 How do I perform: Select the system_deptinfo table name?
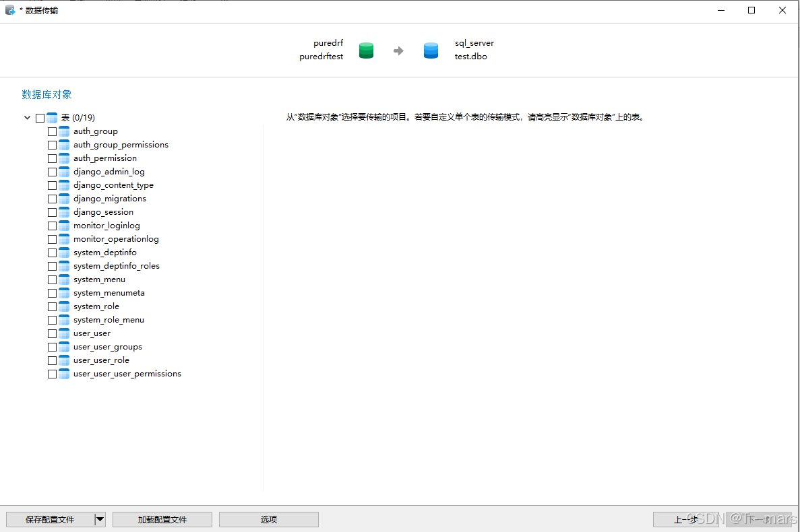[105, 253]
